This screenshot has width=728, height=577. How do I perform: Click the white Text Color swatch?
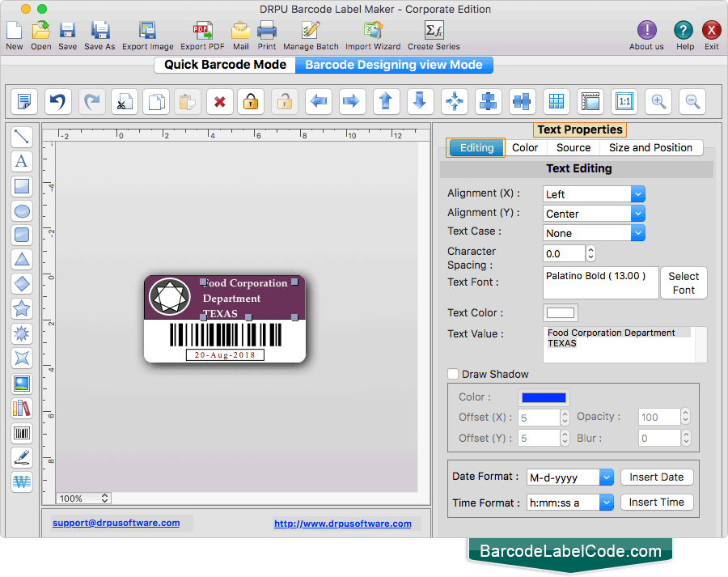click(x=561, y=312)
